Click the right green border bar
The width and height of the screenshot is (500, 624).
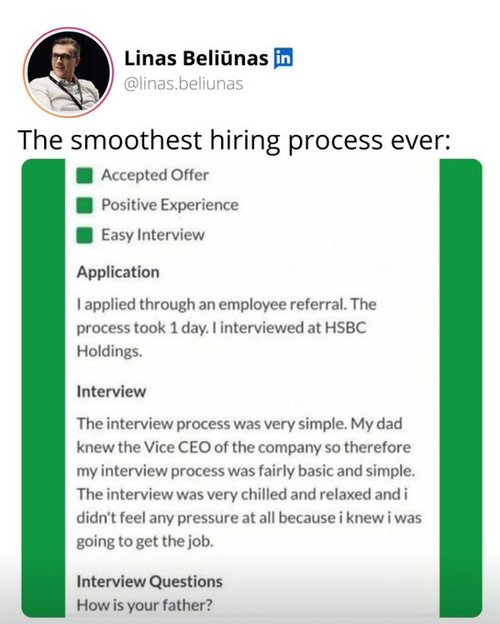461,388
